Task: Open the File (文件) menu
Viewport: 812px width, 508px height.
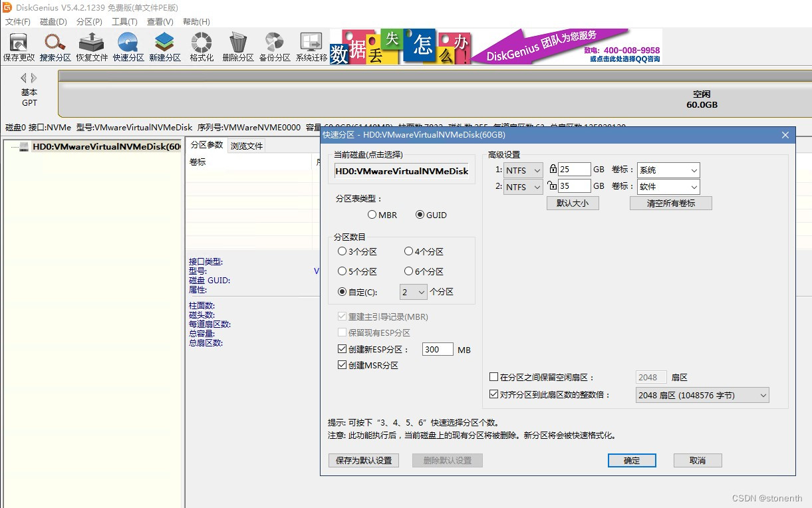Action: point(18,22)
